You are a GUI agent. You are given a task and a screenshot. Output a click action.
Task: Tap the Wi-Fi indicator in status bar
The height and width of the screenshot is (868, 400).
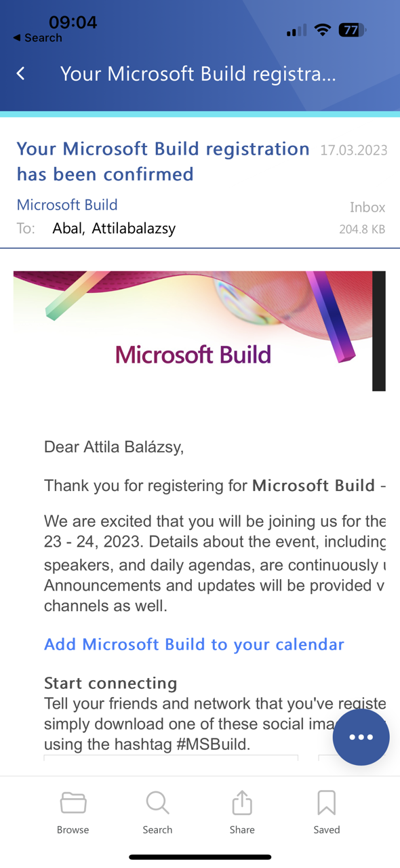(x=322, y=30)
